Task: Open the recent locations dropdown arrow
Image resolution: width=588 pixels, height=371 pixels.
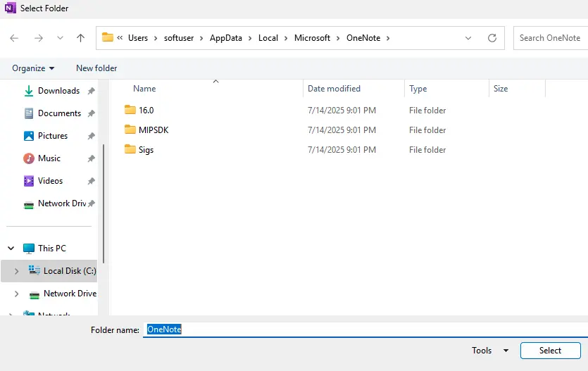Action: [x=60, y=38]
